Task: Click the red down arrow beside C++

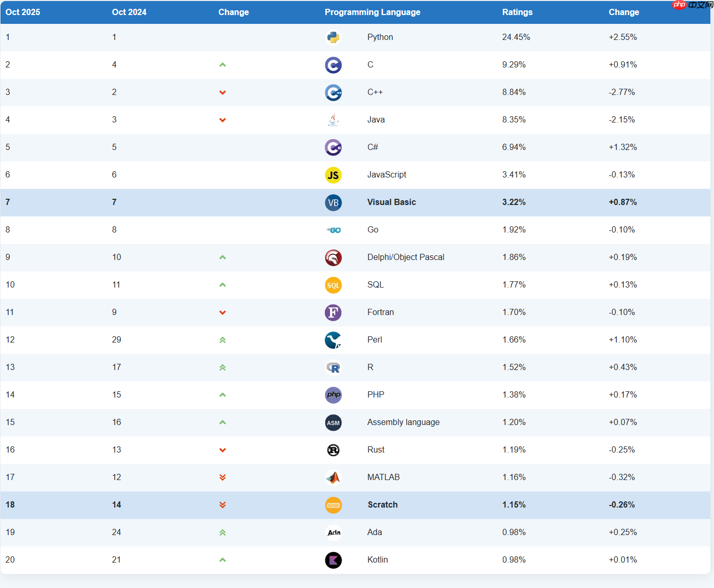Action: 223,92
